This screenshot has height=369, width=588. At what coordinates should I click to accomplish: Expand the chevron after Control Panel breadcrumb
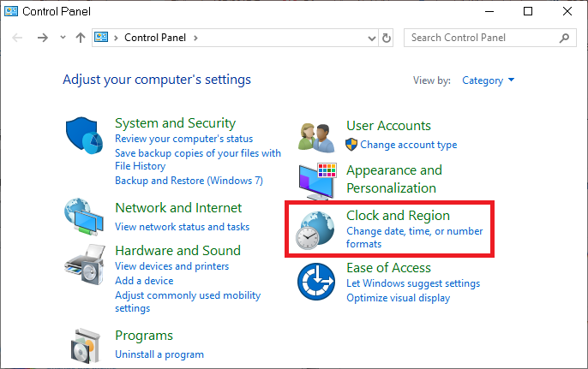click(195, 38)
